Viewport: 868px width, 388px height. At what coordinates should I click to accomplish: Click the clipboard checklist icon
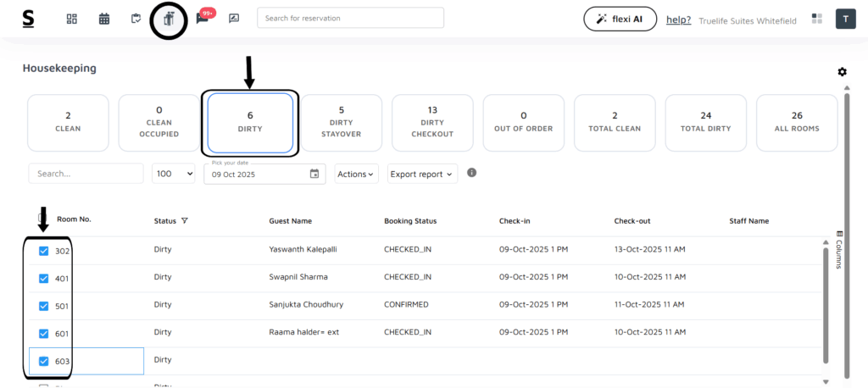(136, 19)
